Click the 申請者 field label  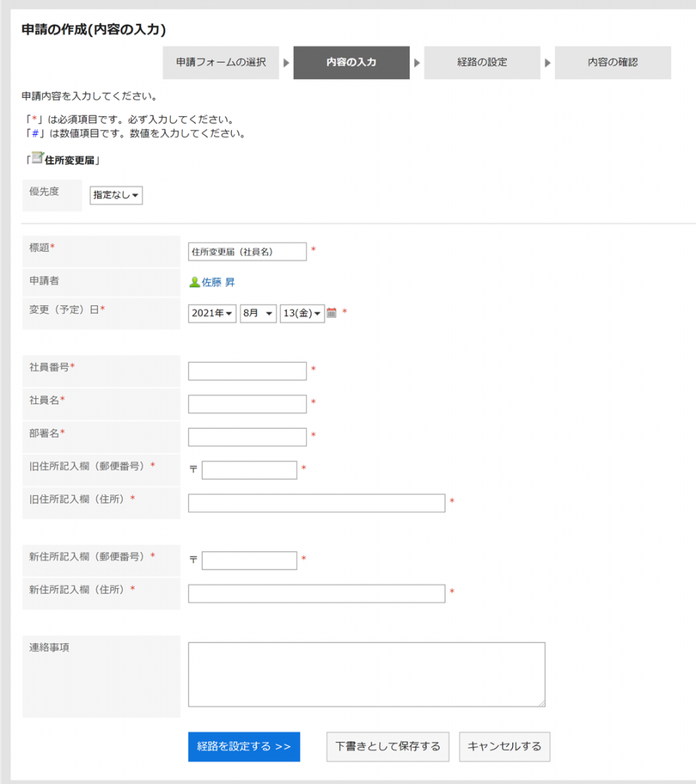pos(44,280)
